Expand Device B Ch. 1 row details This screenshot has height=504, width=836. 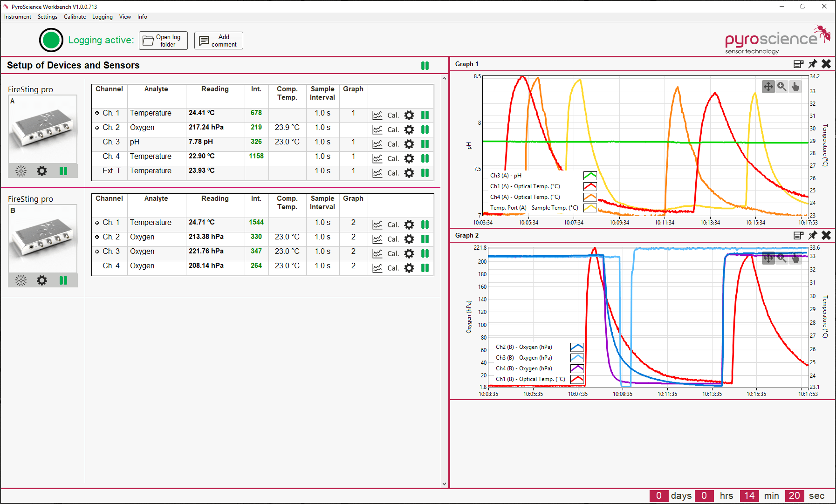[97, 223]
